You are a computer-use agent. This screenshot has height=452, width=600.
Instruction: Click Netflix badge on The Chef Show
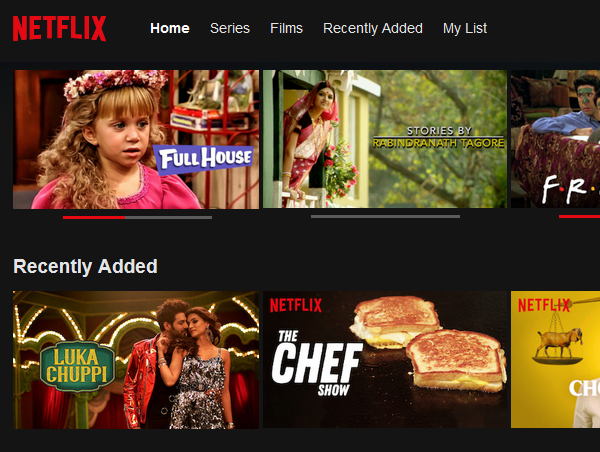[296, 305]
